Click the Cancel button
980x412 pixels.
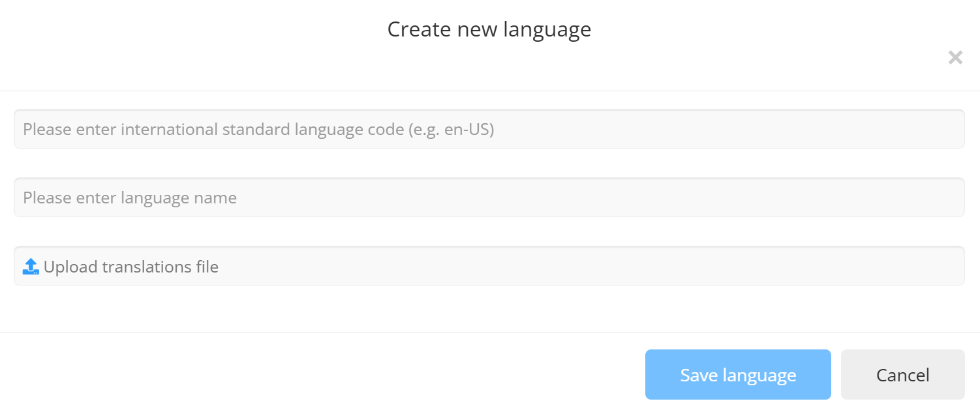tap(902, 375)
